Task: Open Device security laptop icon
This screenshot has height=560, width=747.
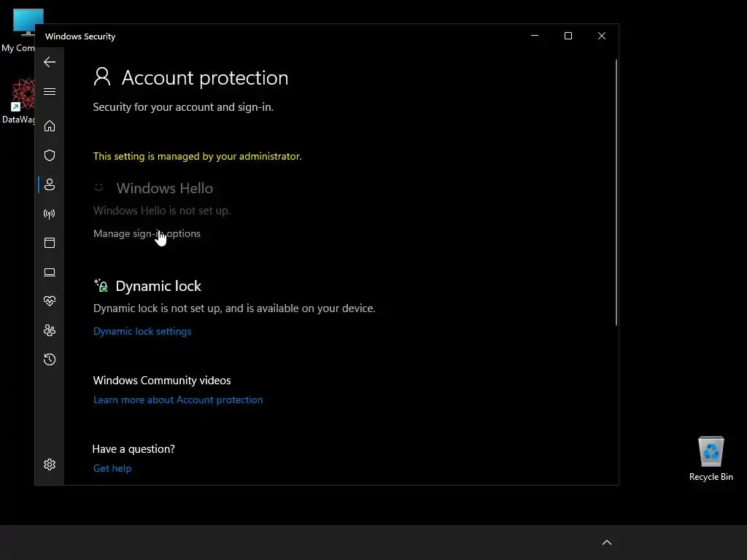Action: [50, 272]
